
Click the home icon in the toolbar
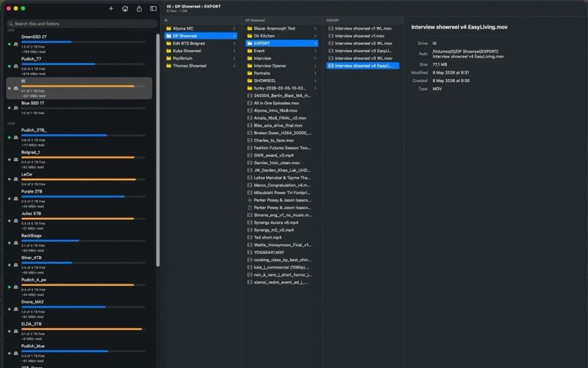(125, 8)
